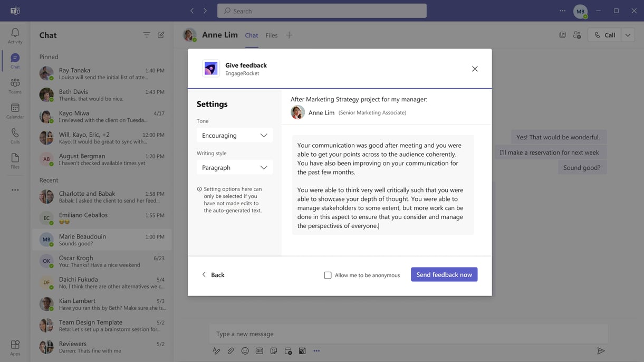Open the Apps icon at bottom left
Viewport: 644px width, 362px height.
pos(15,347)
